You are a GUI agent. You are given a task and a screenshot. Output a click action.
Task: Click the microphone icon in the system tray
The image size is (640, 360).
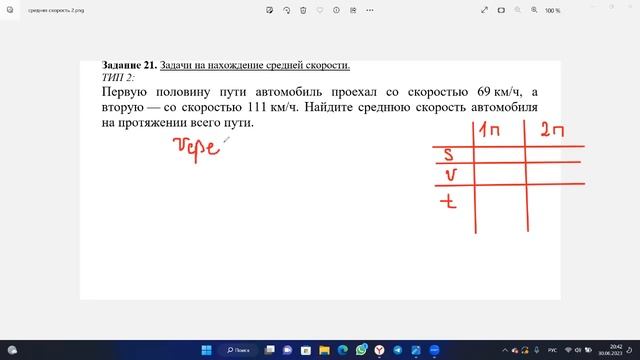tap(537, 350)
